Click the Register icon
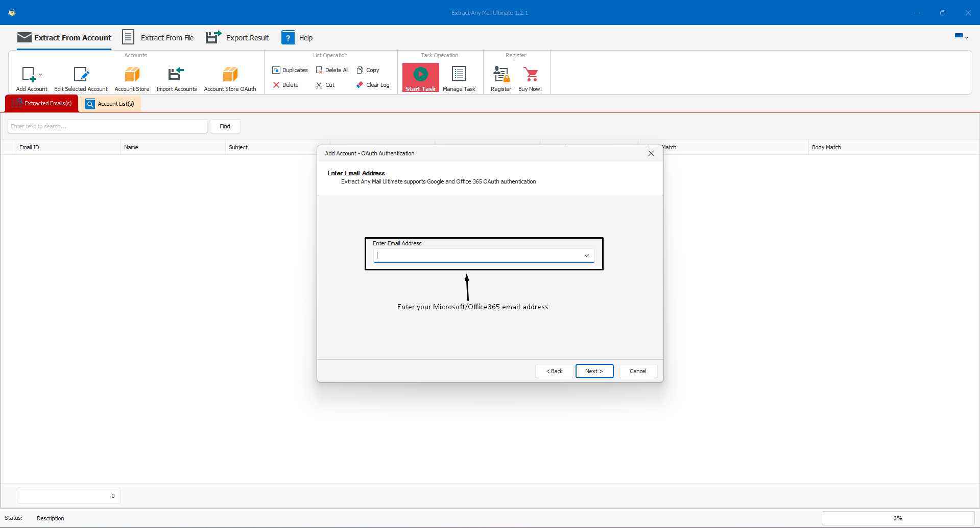This screenshot has width=980, height=528. point(500,75)
